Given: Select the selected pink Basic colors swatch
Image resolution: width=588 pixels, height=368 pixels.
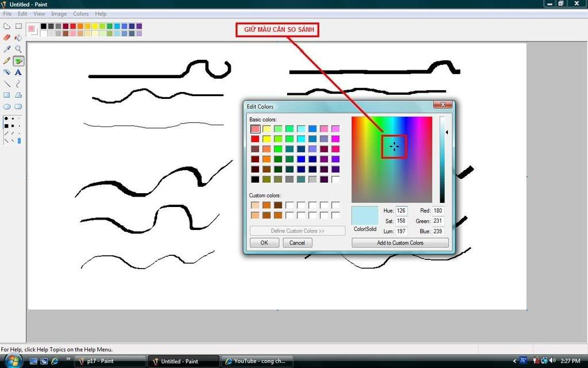Looking at the screenshot, I should 255,129.
